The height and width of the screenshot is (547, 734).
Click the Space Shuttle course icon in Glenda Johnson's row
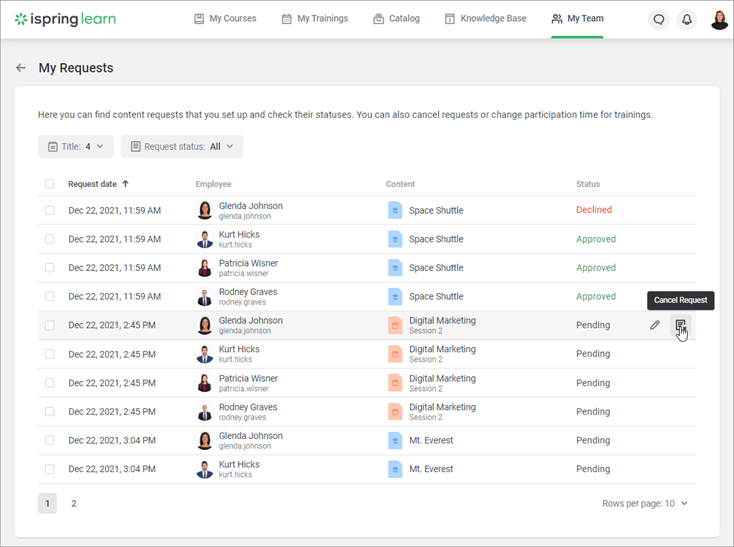(x=395, y=210)
